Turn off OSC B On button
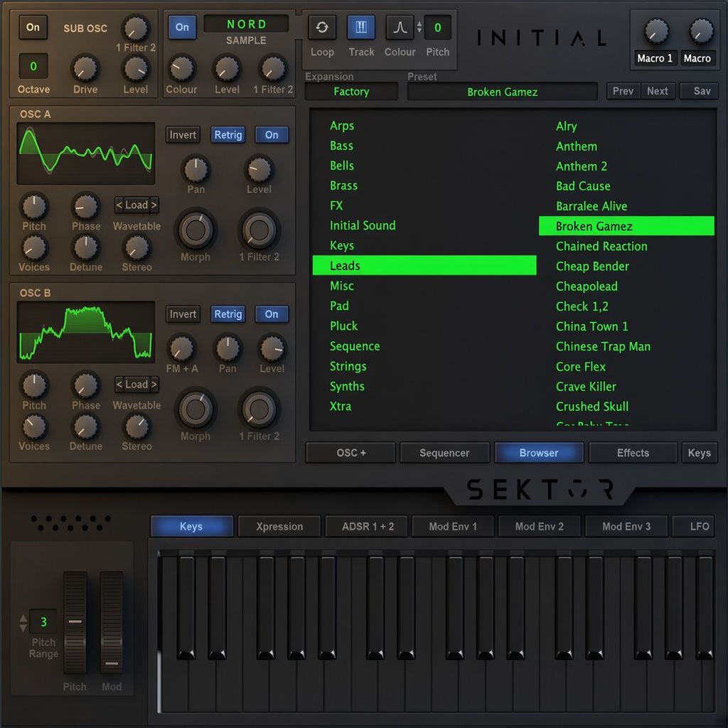Viewport: 728px width, 728px height. point(272,314)
